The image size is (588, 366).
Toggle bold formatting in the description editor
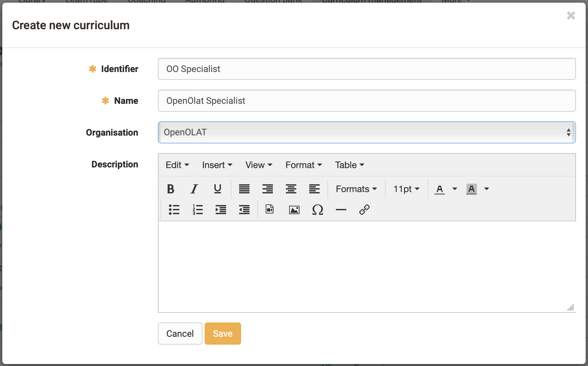[x=171, y=189]
